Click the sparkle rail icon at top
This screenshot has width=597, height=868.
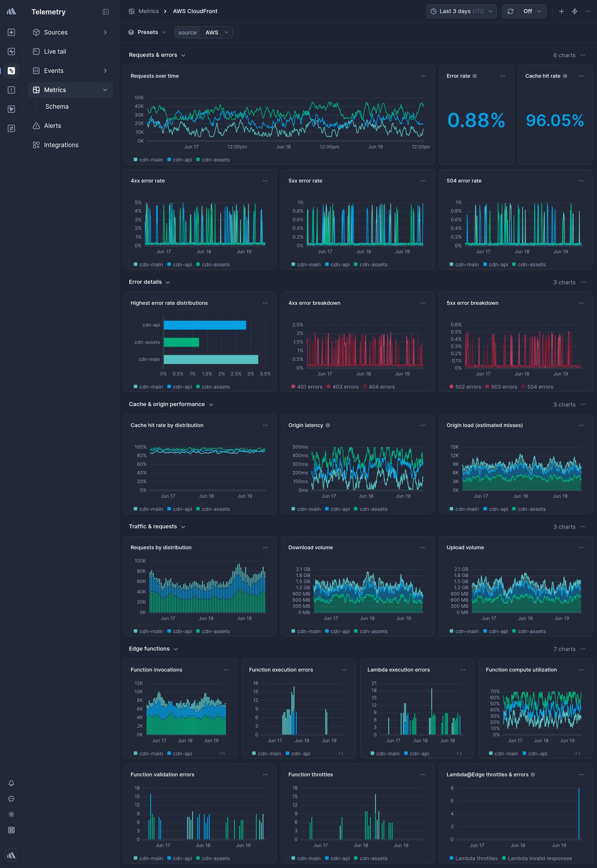point(11,32)
